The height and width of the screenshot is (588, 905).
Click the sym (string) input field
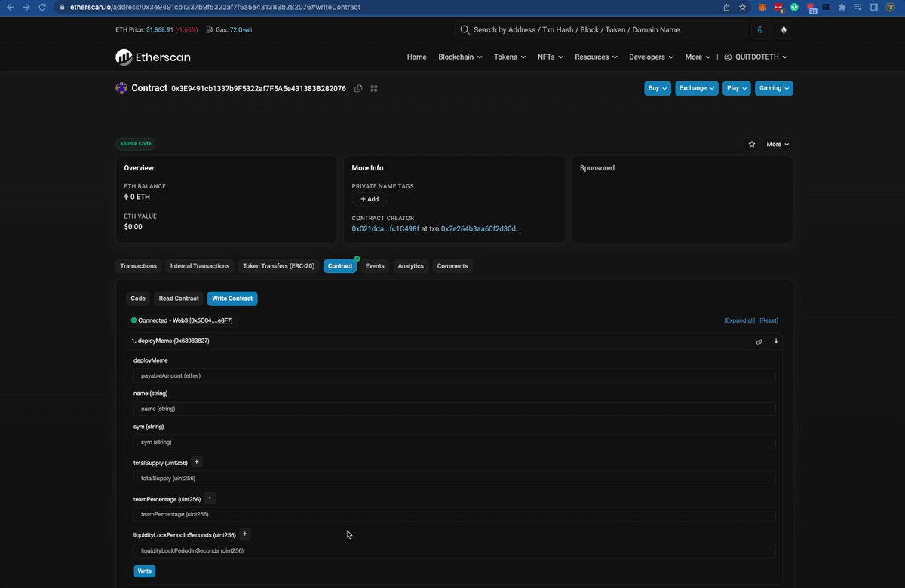454,442
